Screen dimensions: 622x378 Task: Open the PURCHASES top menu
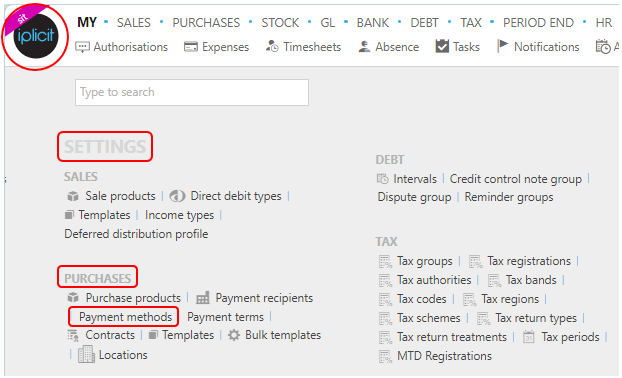206,23
